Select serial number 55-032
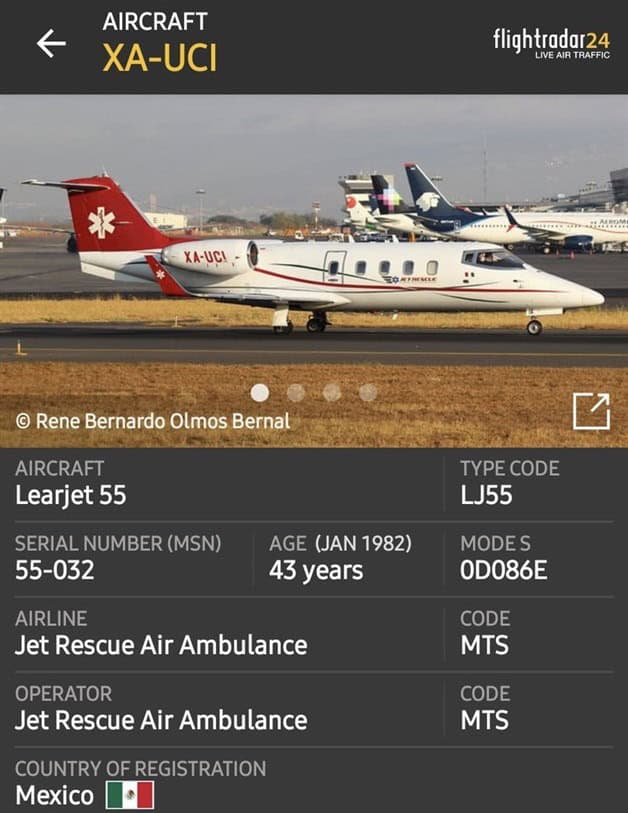Image resolution: width=628 pixels, height=813 pixels. tap(54, 570)
